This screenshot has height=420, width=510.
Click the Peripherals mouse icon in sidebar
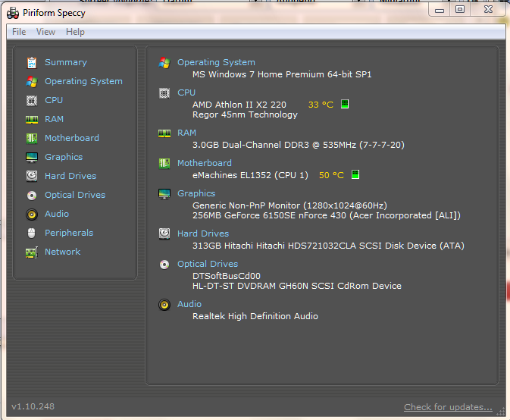point(32,234)
